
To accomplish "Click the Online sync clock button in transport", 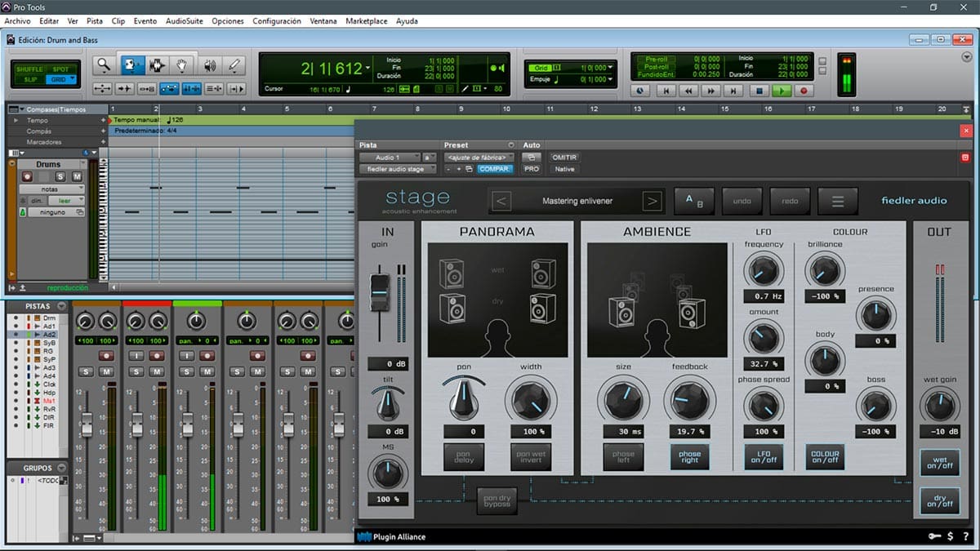I will 639,91.
